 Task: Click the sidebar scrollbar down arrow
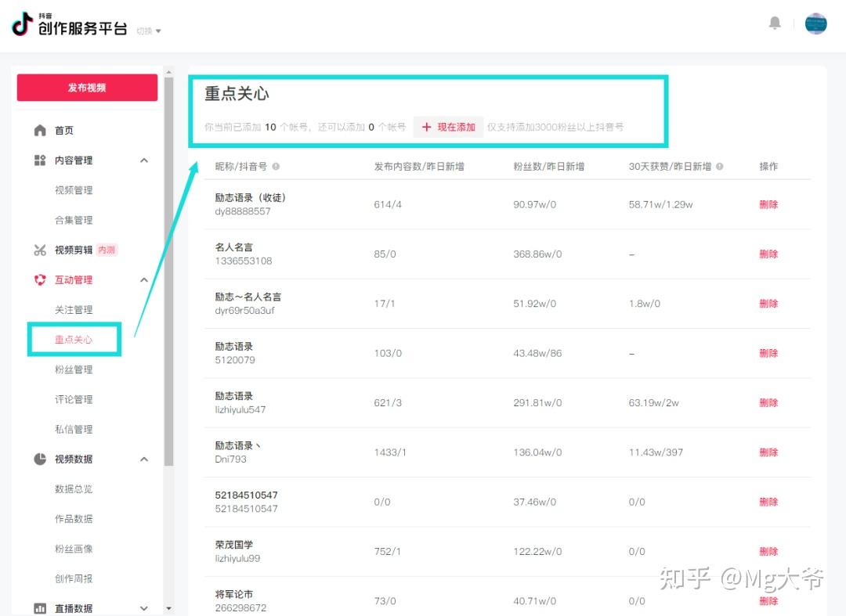tap(169, 609)
